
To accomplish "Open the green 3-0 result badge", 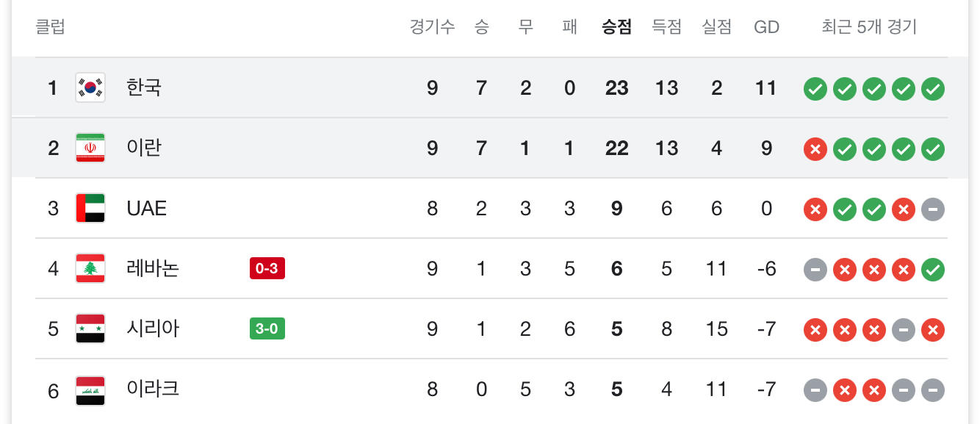I will coord(267,329).
